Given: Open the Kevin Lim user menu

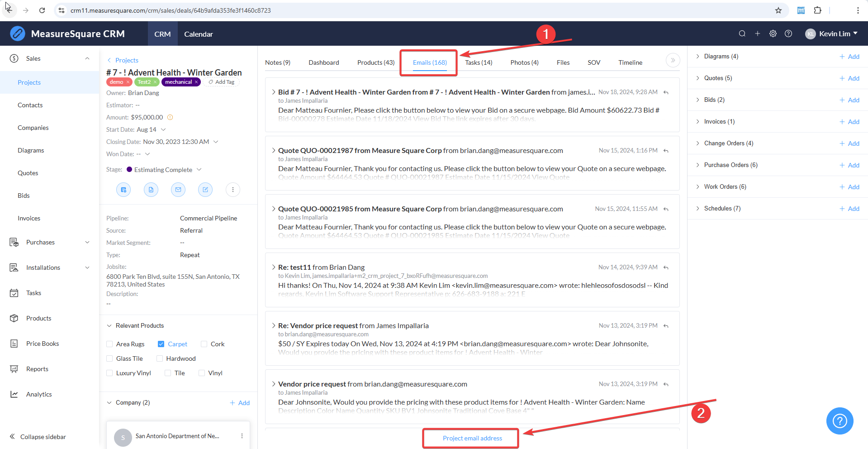Looking at the screenshot, I should tap(831, 33).
